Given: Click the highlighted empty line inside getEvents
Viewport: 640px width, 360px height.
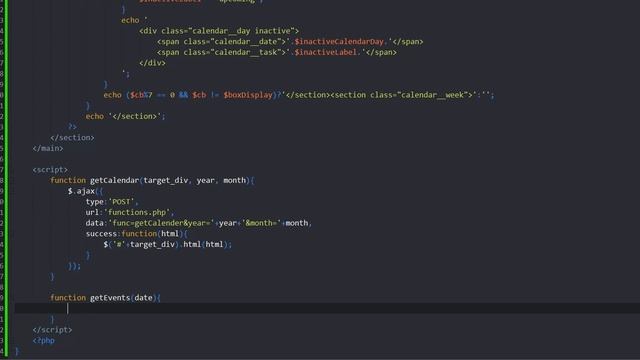Looking at the screenshot, I should (x=327, y=309).
